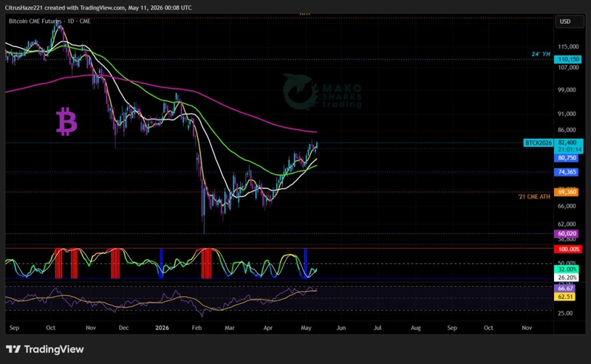Click the 21:01:14 bar countdown timer
Image resolution: width=591 pixels, height=364 pixels.
coord(570,150)
